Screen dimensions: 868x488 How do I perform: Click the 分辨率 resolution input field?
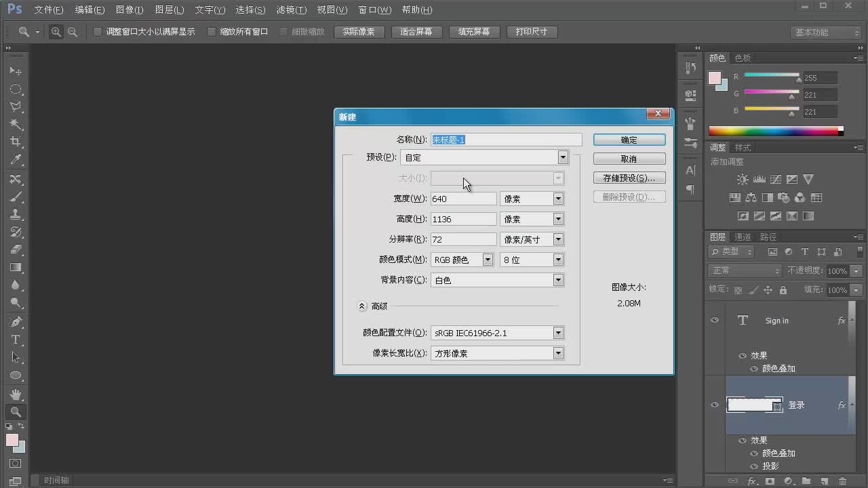click(x=464, y=239)
